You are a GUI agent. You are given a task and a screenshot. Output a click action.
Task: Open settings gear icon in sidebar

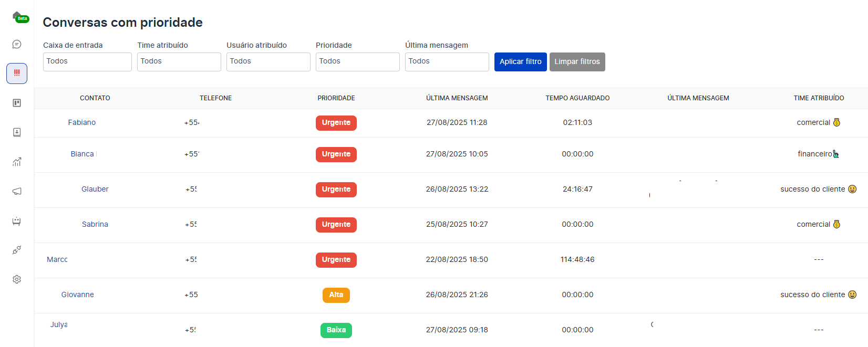17,279
